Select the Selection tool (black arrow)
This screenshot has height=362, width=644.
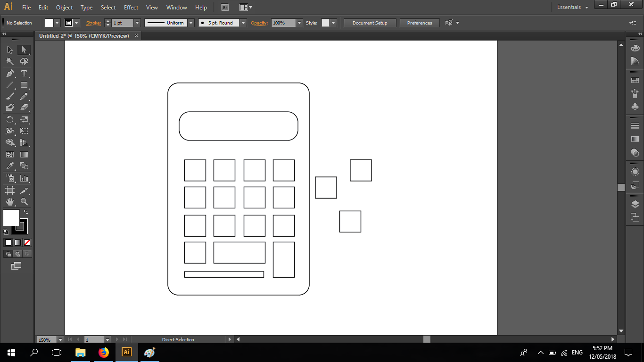(x=10, y=50)
